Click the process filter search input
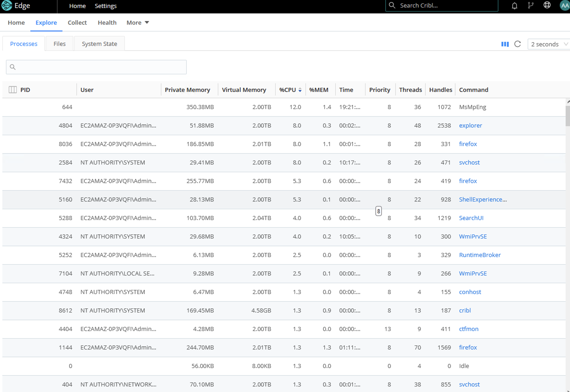 pos(96,67)
